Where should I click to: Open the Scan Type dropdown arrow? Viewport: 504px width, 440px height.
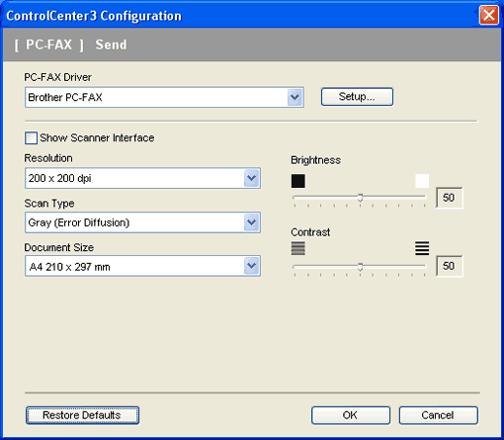(x=252, y=222)
